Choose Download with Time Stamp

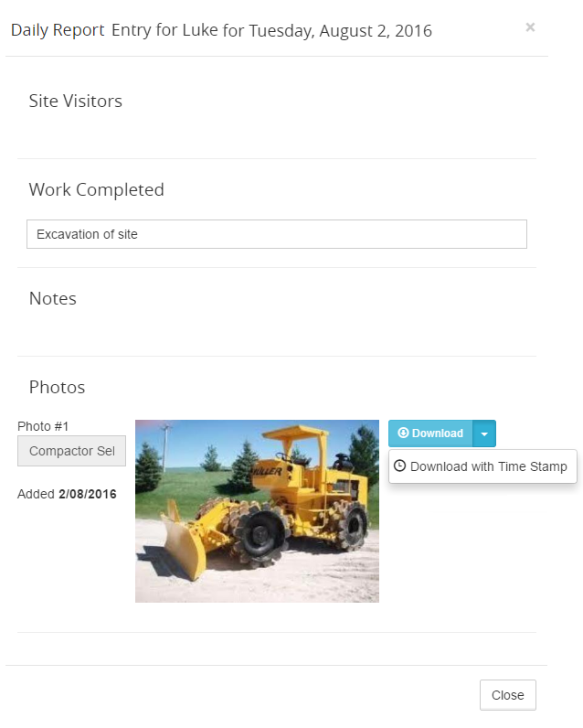[x=482, y=466]
